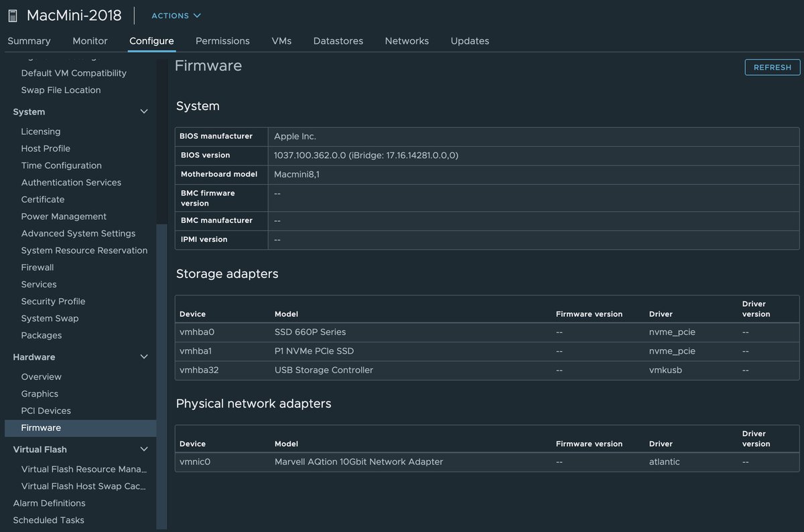The width and height of the screenshot is (804, 532).
Task: Open PCI Devices
Action: coord(46,411)
